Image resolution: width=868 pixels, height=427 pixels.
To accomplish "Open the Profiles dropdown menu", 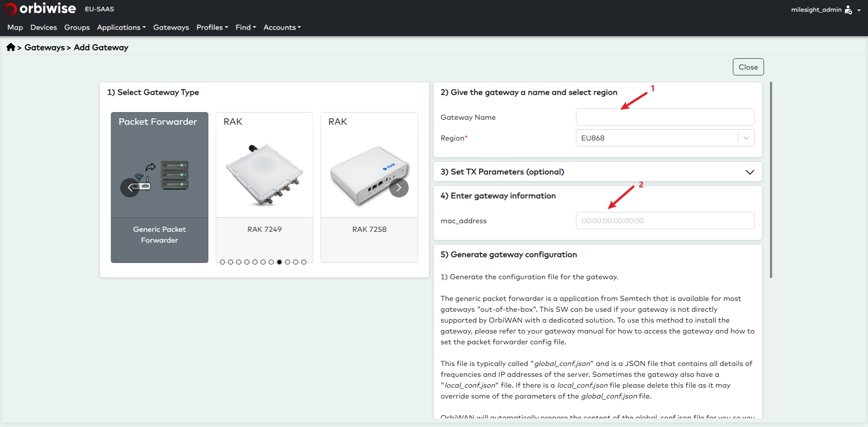I will [212, 28].
